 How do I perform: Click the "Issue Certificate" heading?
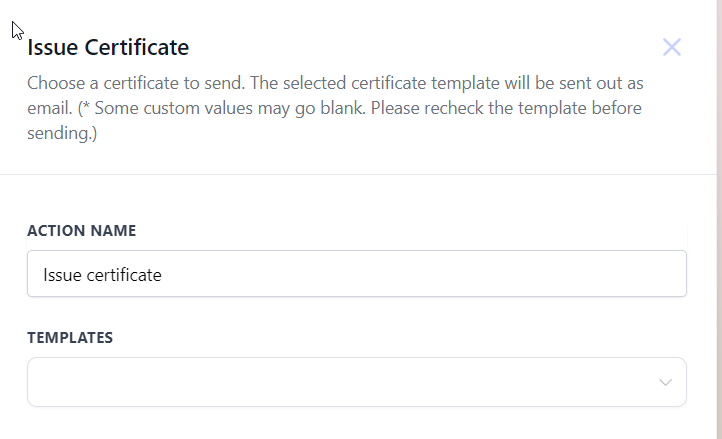(108, 47)
